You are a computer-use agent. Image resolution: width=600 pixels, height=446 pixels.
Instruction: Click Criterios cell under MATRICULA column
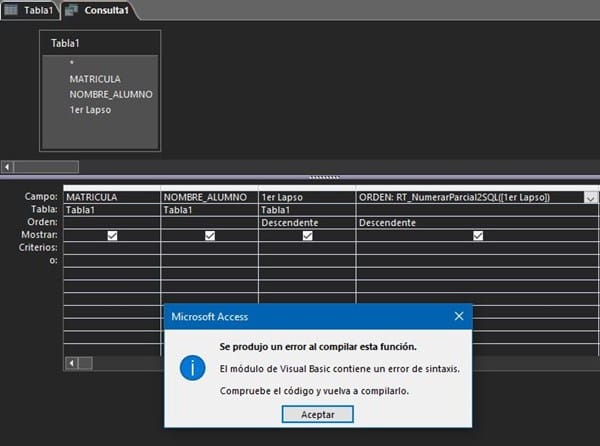[112, 248]
